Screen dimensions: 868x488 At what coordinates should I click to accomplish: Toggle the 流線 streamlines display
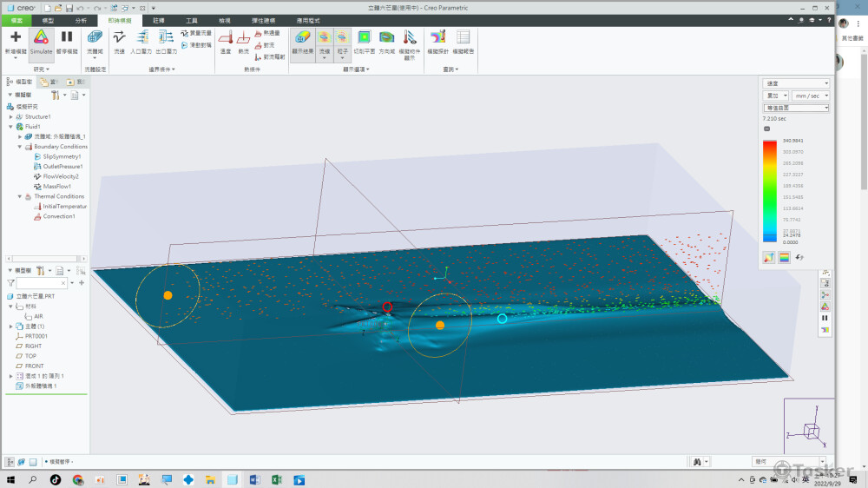324,37
